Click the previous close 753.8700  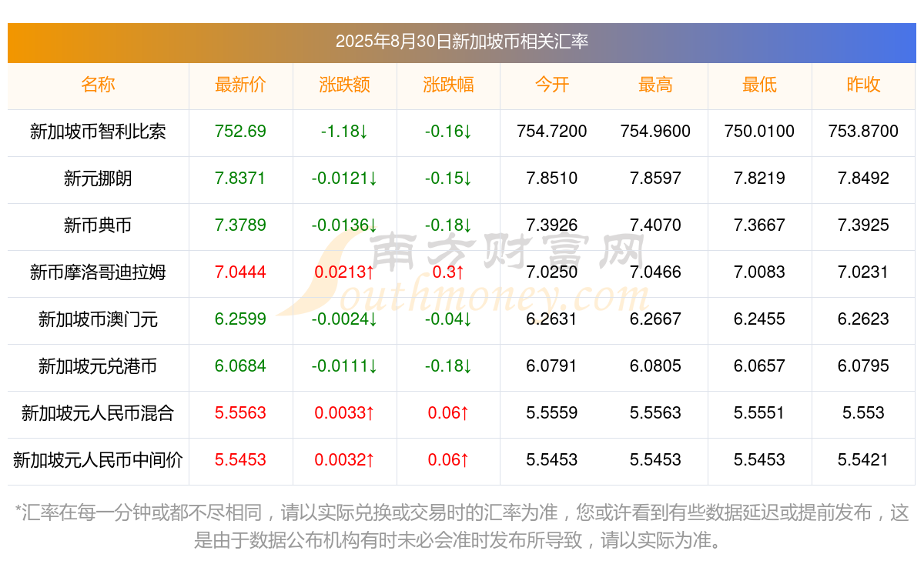pos(863,132)
